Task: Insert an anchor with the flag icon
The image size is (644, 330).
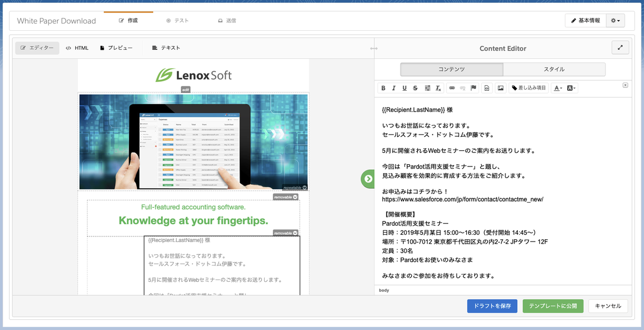Action: (473, 88)
